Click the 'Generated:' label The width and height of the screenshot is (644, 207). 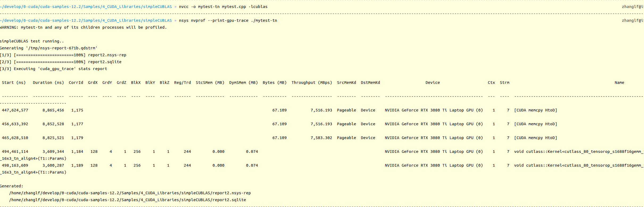12,186
